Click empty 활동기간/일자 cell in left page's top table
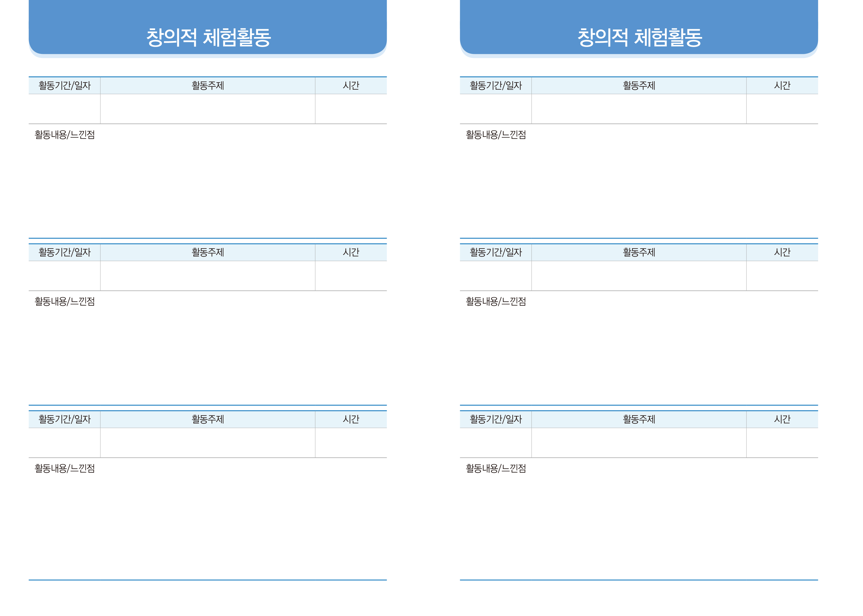This screenshot has height=616, width=863. coord(64,109)
